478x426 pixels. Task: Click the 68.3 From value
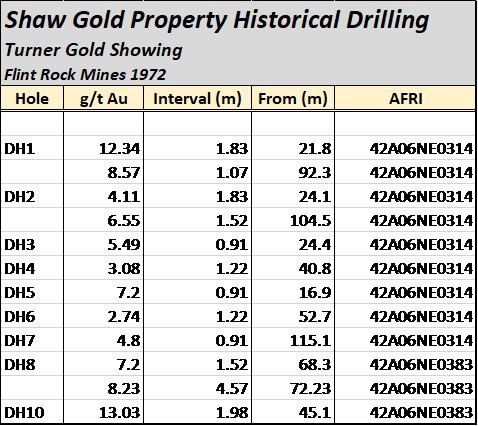315,365
